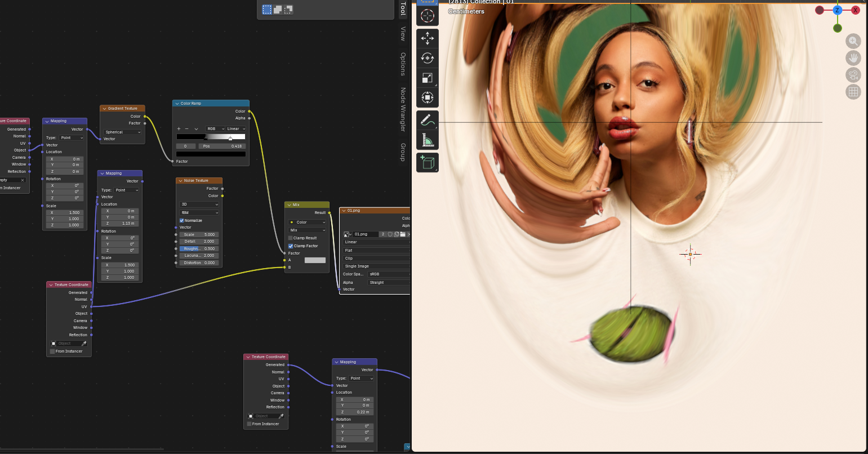This screenshot has height=454, width=868.
Task: Click the zoom magnifier viewport icon
Action: (853, 41)
